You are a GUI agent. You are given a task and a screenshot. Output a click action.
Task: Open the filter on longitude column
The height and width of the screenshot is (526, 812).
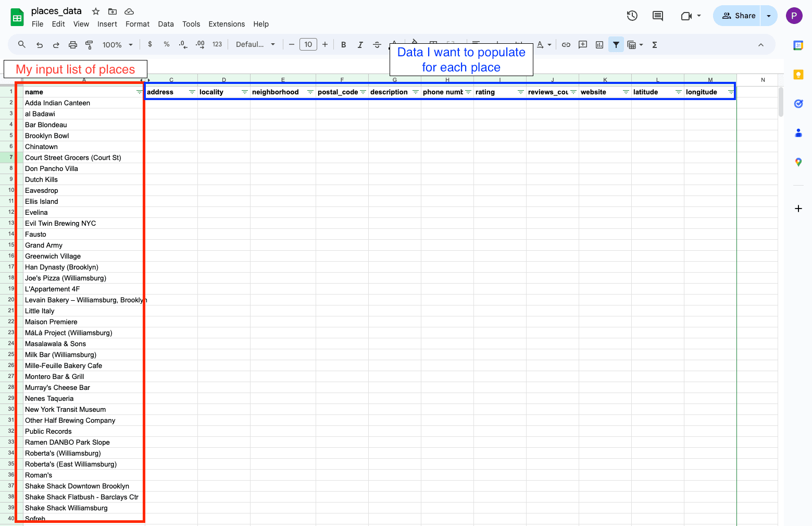731,92
